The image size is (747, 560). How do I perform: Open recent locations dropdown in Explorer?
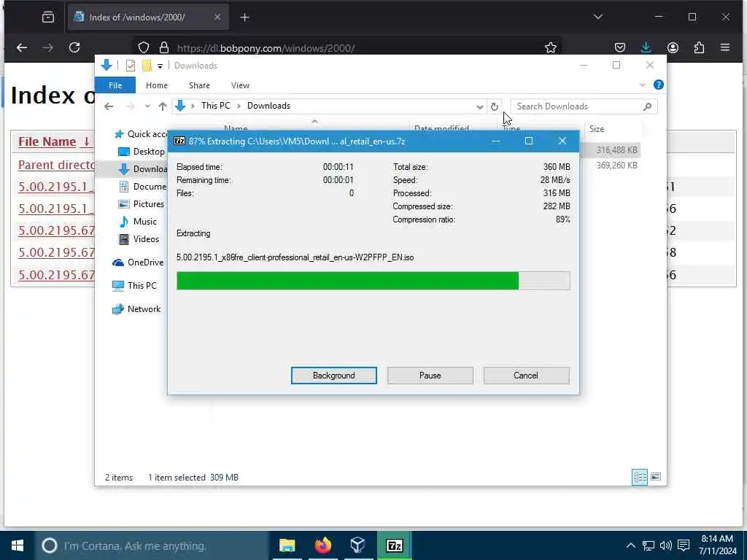(x=147, y=106)
